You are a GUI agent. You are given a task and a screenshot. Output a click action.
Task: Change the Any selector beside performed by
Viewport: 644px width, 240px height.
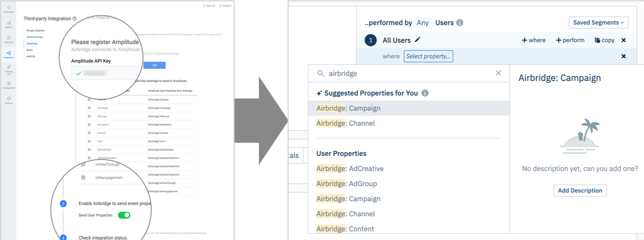coord(423,22)
